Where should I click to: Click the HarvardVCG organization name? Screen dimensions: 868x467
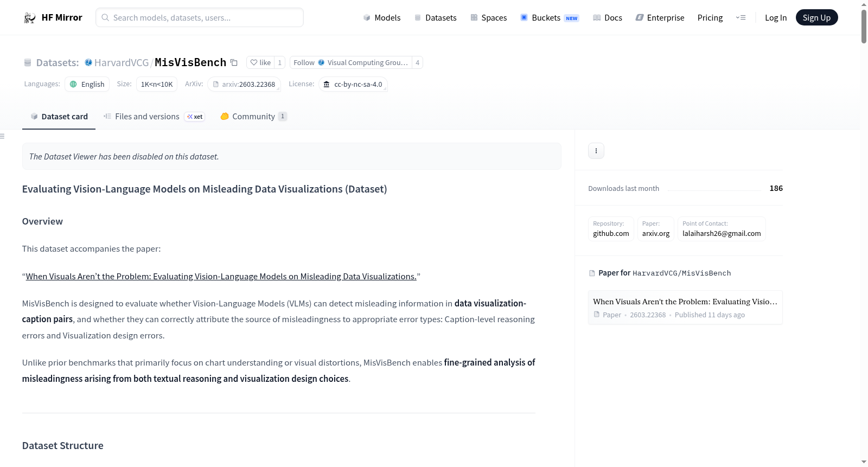(x=122, y=62)
